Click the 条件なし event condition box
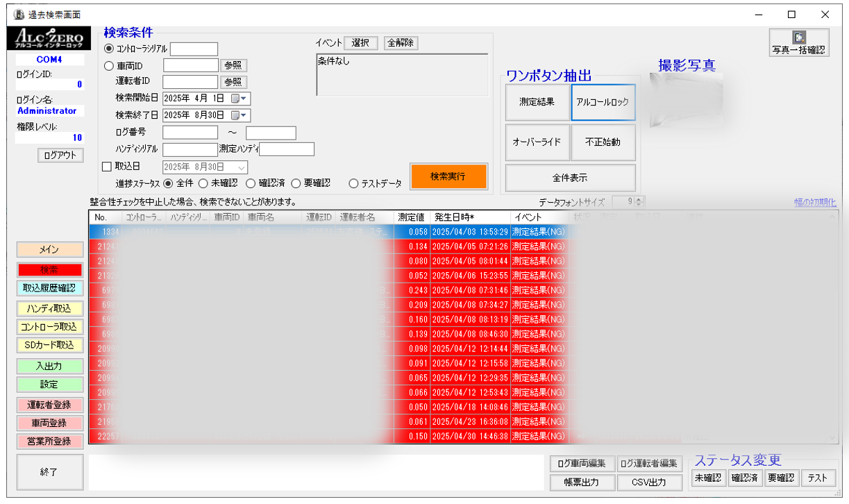This screenshot has height=504, width=849. [x=402, y=74]
